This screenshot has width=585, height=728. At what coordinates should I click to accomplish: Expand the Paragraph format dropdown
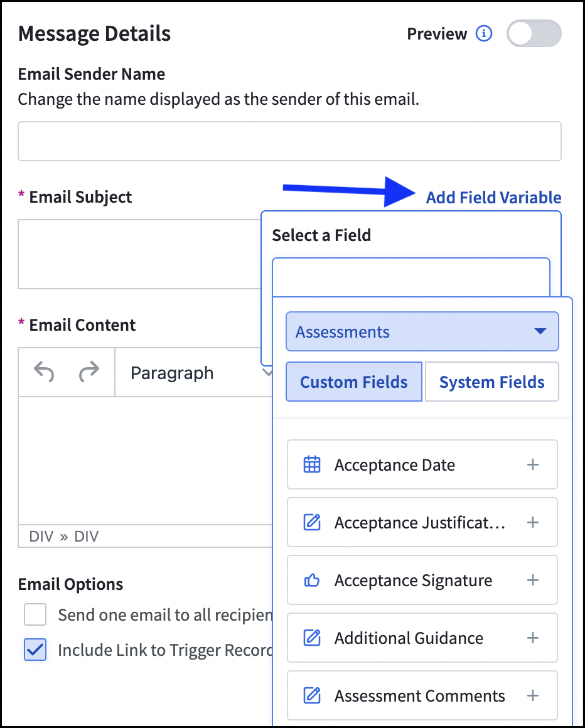coord(194,373)
